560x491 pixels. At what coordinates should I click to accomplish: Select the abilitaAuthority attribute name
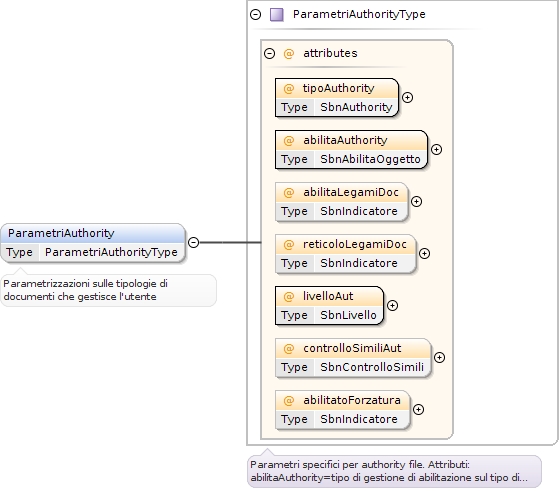click(x=345, y=140)
